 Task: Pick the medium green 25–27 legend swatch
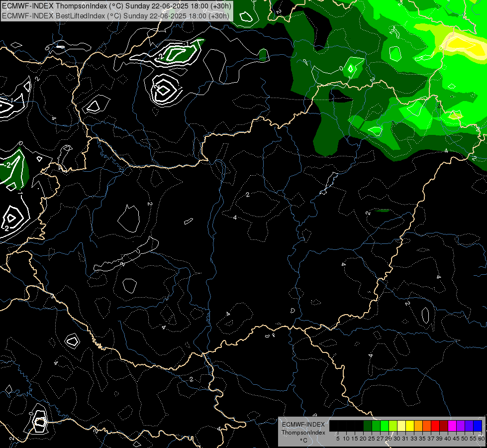click(x=376, y=426)
